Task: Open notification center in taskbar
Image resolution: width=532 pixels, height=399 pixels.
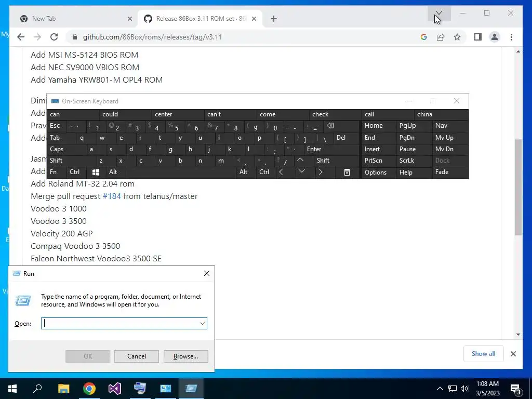Action: 516,389
